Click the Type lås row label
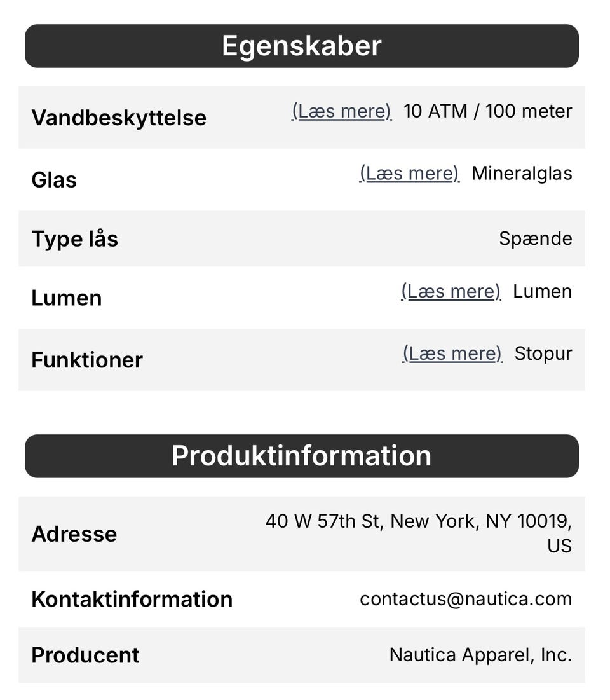 coord(75,239)
